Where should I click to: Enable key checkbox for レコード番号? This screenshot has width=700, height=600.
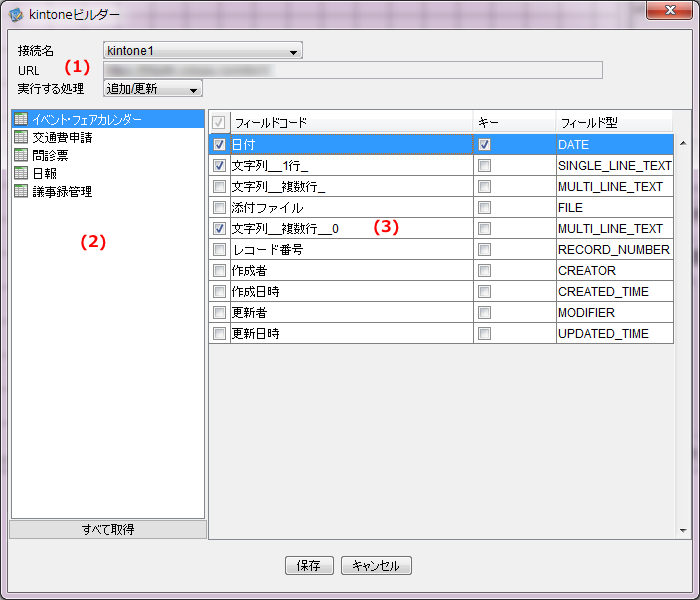click(x=484, y=249)
